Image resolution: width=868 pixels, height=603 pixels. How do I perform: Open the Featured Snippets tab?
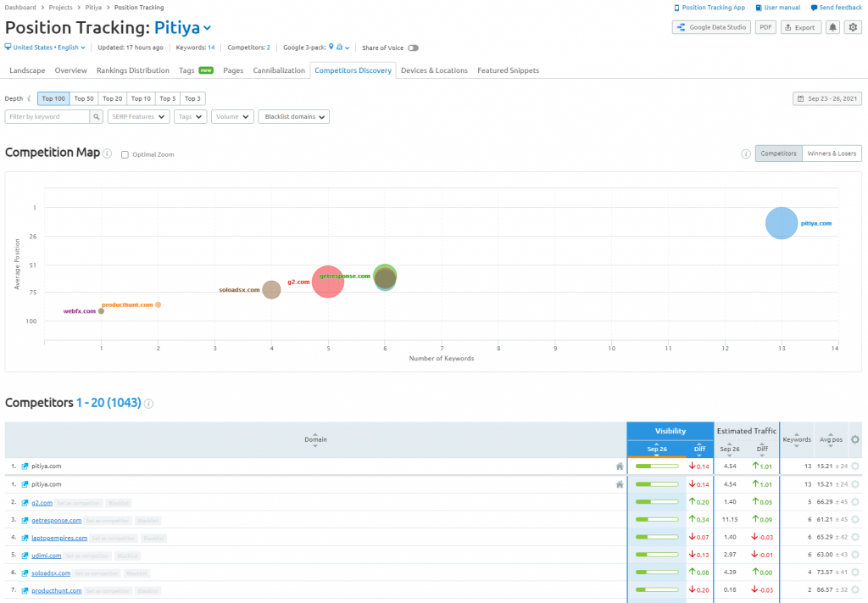pyautogui.click(x=509, y=70)
